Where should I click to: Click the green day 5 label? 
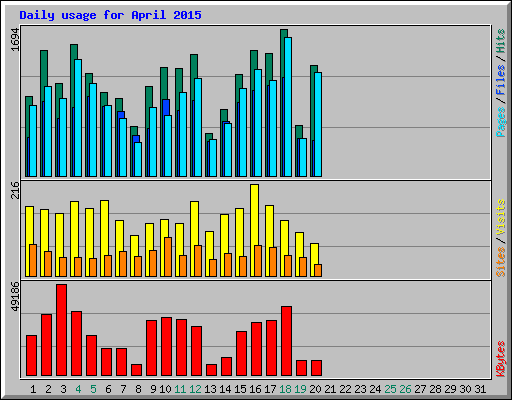(x=93, y=389)
